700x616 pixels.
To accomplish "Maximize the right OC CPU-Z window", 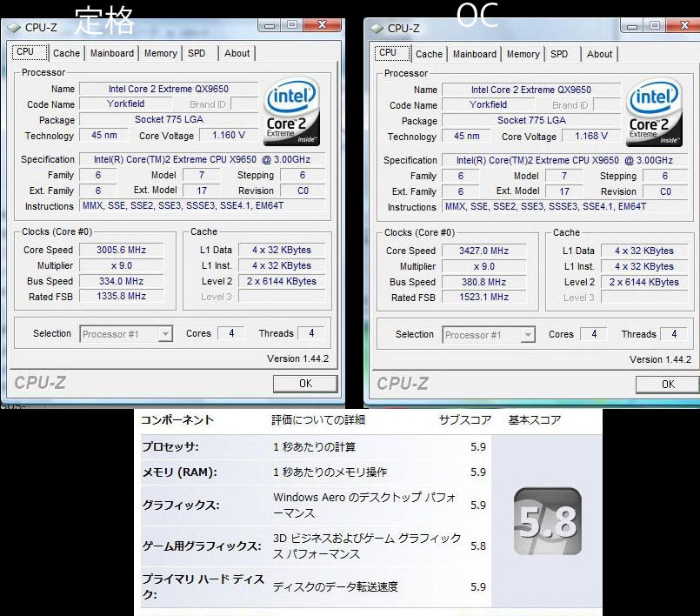I will point(655,26).
